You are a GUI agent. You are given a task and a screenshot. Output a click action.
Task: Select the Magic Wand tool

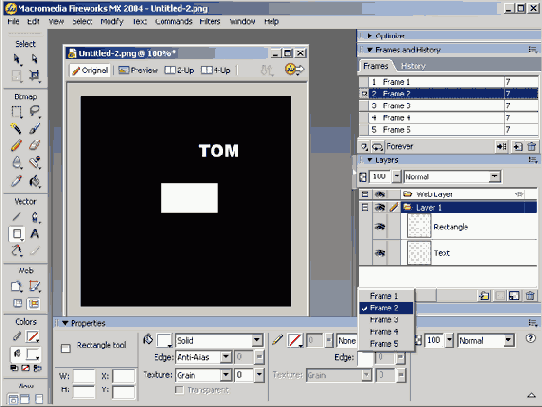click(x=16, y=128)
